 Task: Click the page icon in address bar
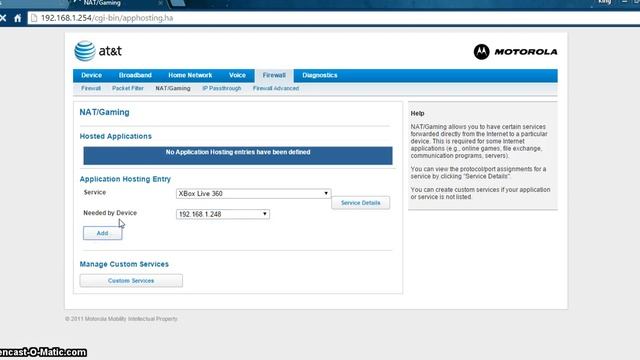[x=34, y=18]
